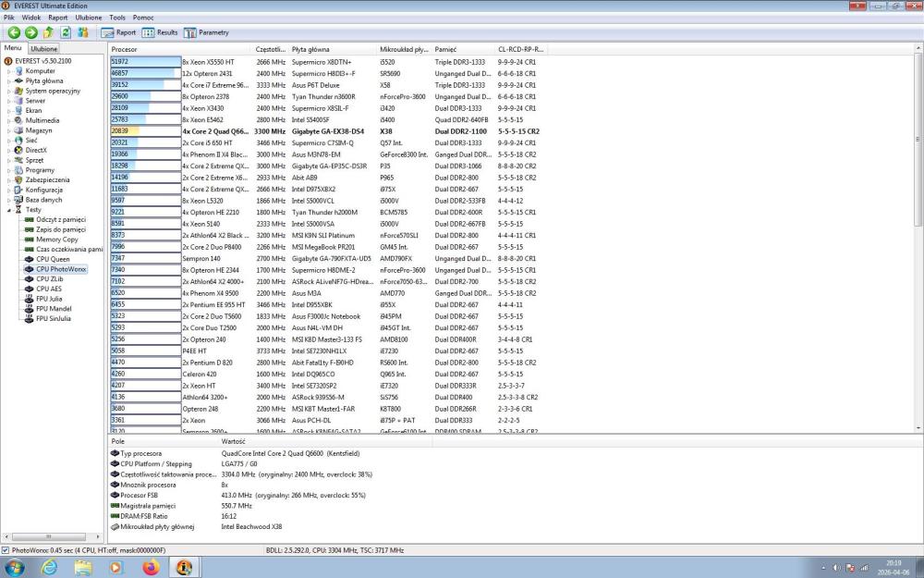The width and height of the screenshot is (924, 578).
Task: Select the DirectX tree node
Action: click(x=36, y=151)
